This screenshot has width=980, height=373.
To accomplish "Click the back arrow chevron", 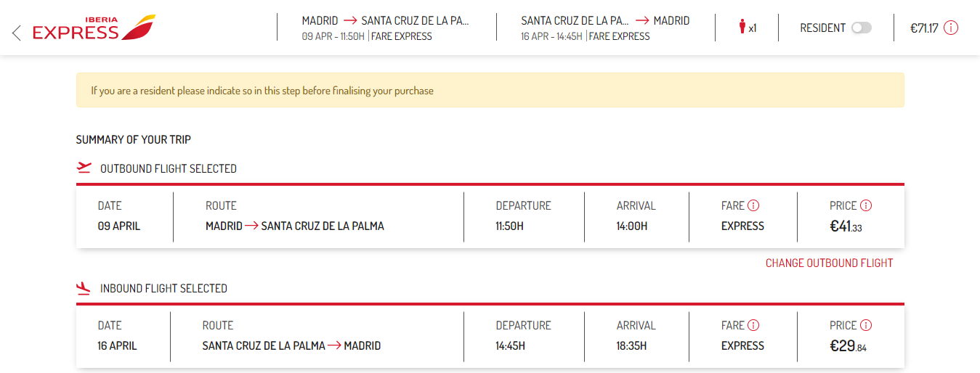I will pyautogui.click(x=17, y=32).
